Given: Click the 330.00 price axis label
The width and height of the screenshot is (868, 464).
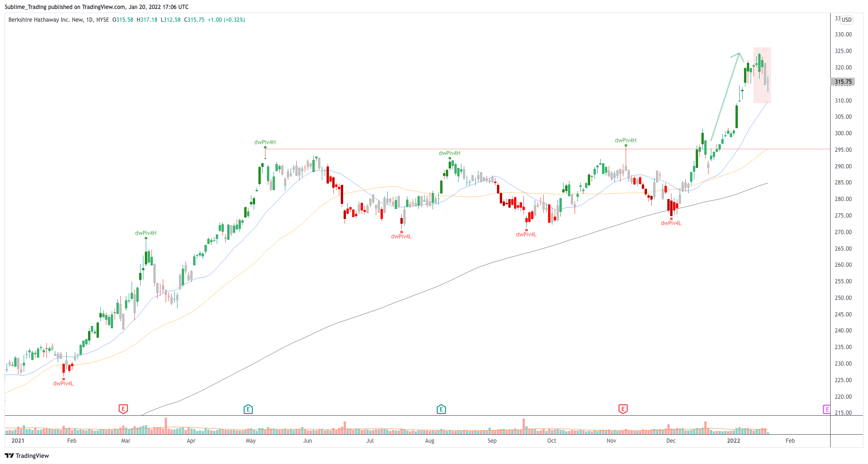Looking at the screenshot, I should (x=843, y=35).
